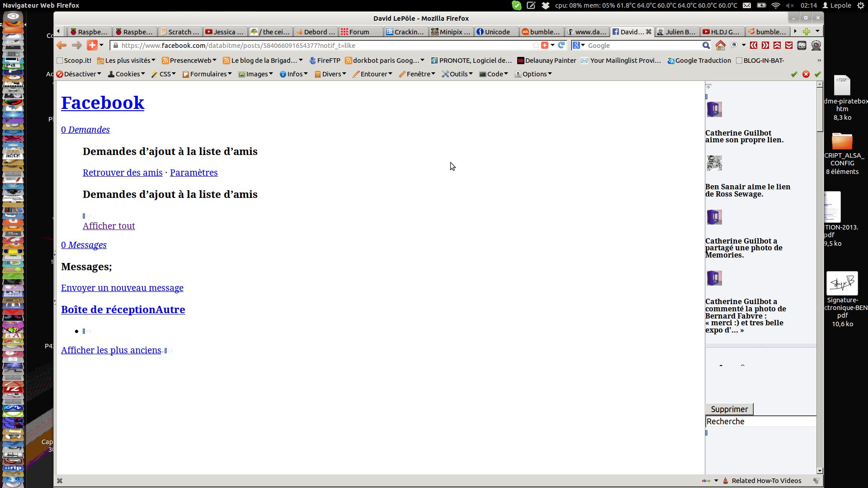The height and width of the screenshot is (488, 868).
Task: Open the Formulaires developer menu
Action: click(207, 74)
